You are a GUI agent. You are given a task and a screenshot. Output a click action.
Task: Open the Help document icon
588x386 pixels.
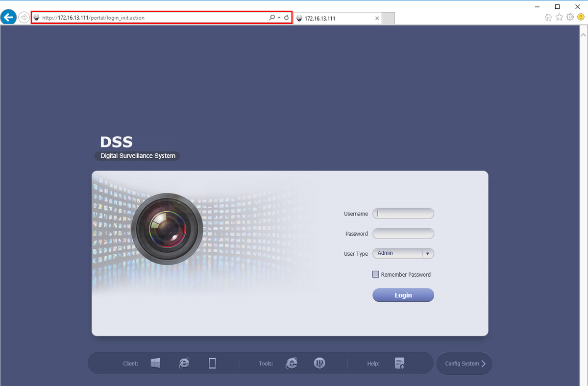click(x=400, y=363)
